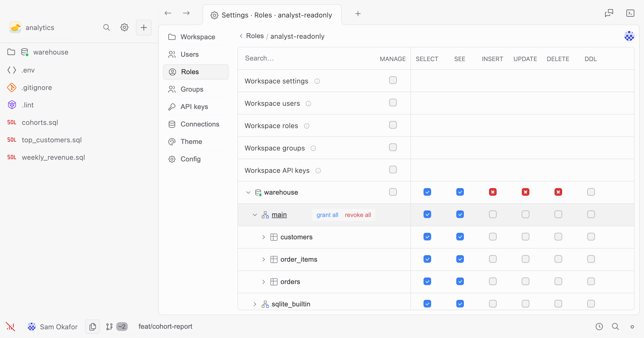The height and width of the screenshot is (338, 644).
Task: Click the Roles breadcrumb link
Action: pos(255,36)
